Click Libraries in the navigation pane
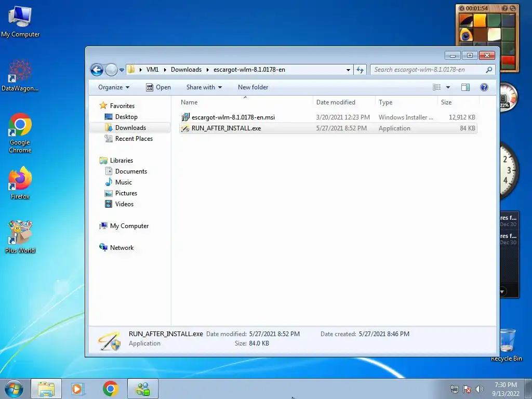532x399 pixels. 121,161
